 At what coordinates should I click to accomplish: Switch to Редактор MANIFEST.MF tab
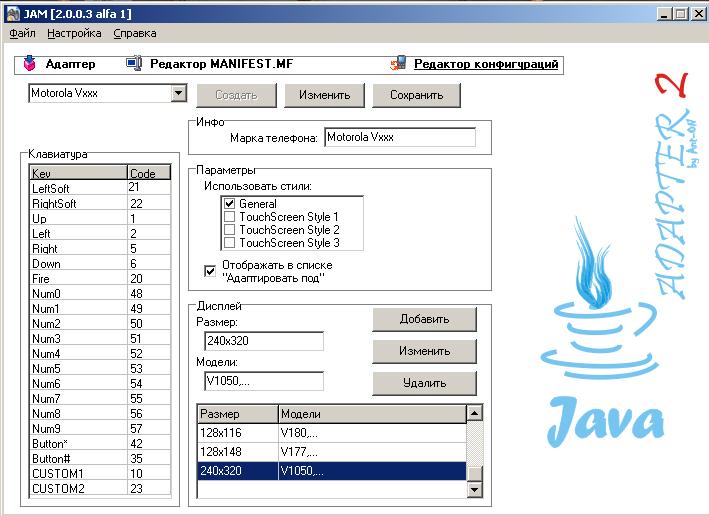(222, 64)
